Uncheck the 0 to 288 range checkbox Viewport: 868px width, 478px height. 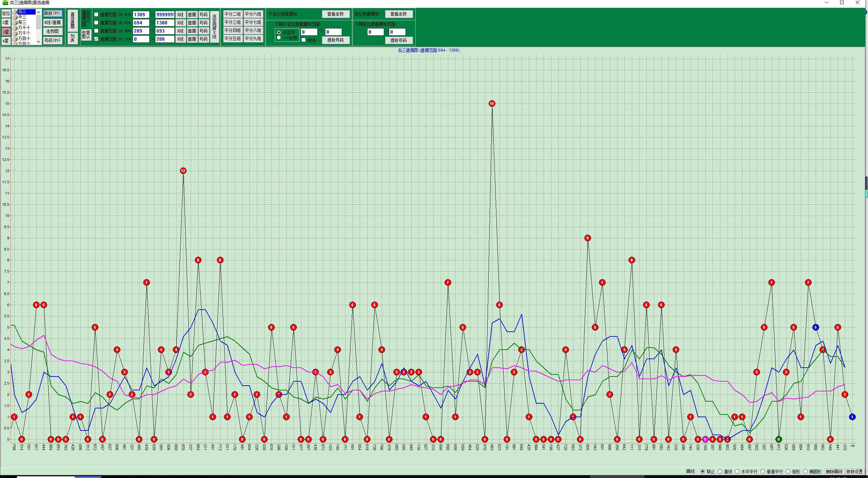click(96, 39)
